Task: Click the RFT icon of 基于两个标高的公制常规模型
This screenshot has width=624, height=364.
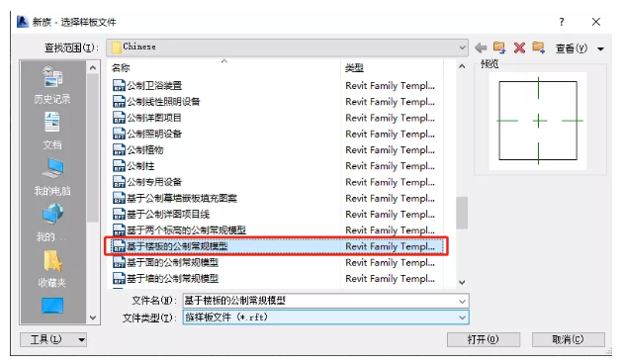Action: (x=119, y=230)
